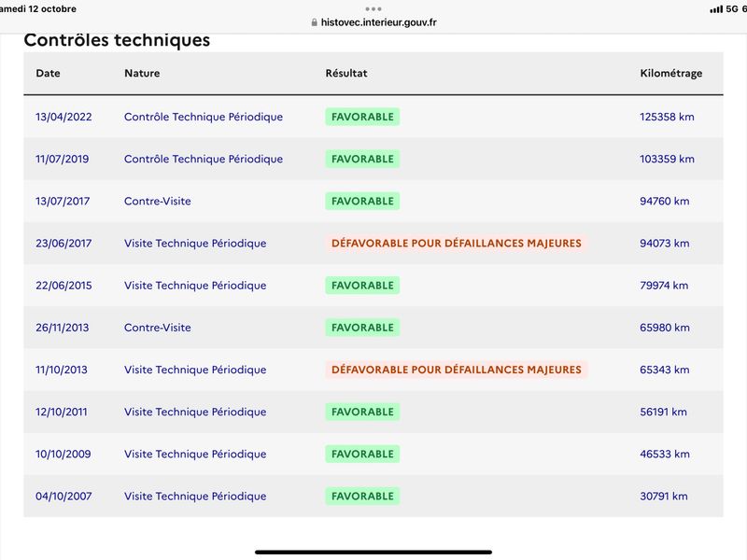Select the Date column header

(49, 74)
